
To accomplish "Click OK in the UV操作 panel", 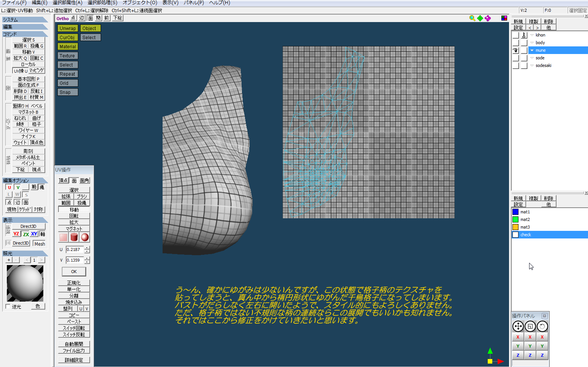I will [x=74, y=272].
